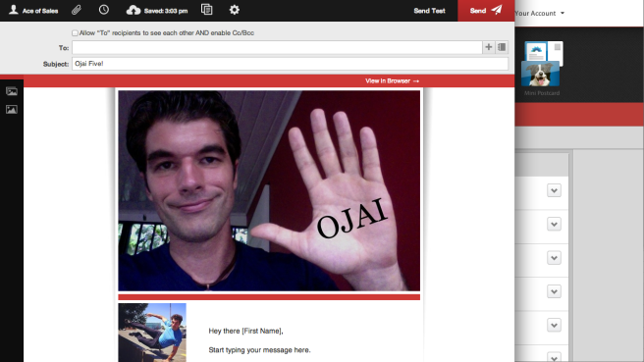
Task: Click the plus add recipient icon
Action: 488,47
